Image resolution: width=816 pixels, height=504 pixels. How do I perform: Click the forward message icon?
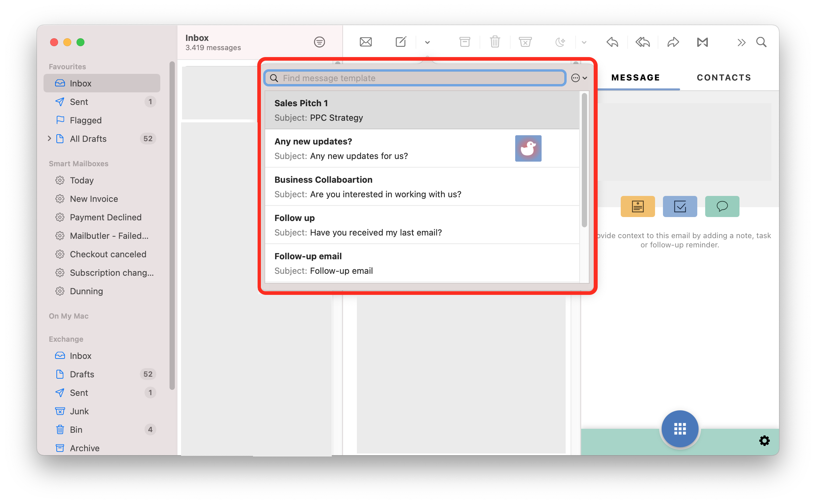[673, 42]
